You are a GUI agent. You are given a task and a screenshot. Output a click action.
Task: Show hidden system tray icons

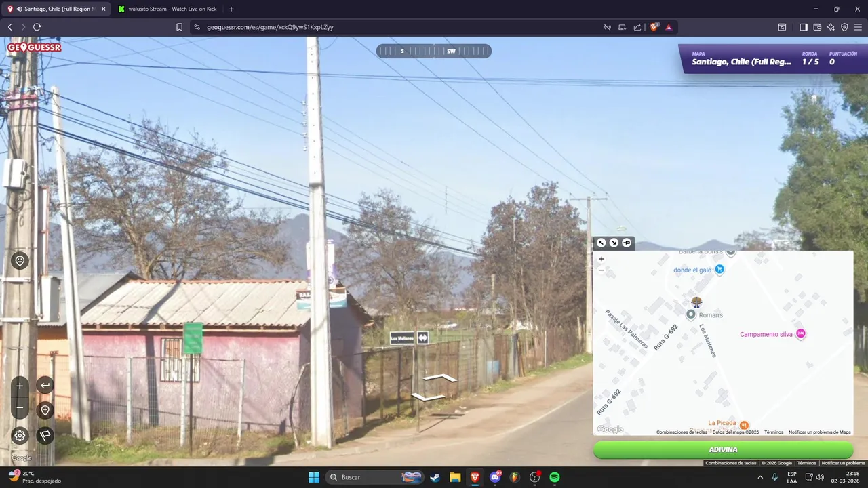(760, 477)
